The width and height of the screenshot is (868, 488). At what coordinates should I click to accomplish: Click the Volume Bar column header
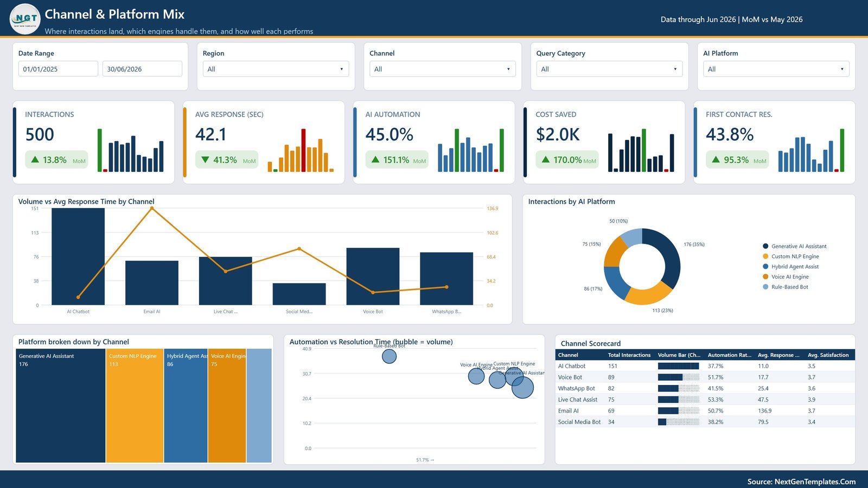pyautogui.click(x=679, y=355)
